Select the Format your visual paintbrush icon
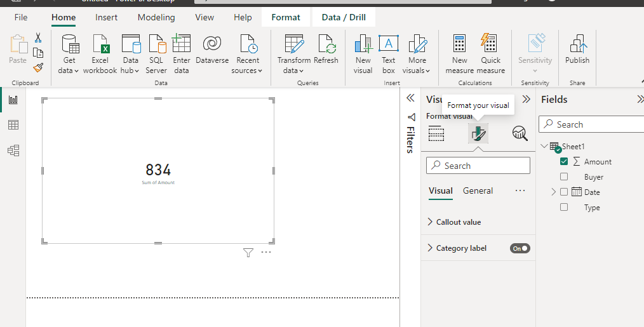The image size is (644, 327). click(478, 133)
